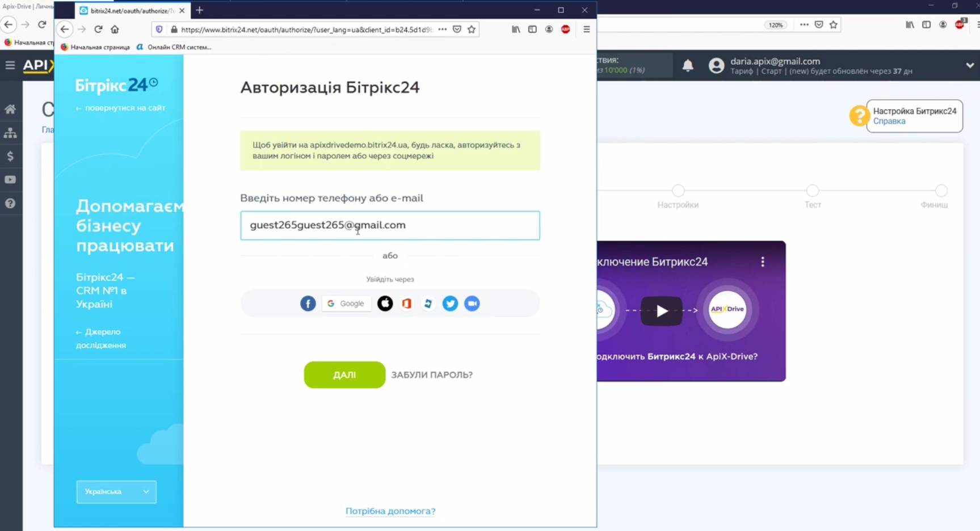The image size is (980, 531).
Task: Open the ЗАБУЛИ ПАРОЛЬ? link
Action: tap(432, 374)
